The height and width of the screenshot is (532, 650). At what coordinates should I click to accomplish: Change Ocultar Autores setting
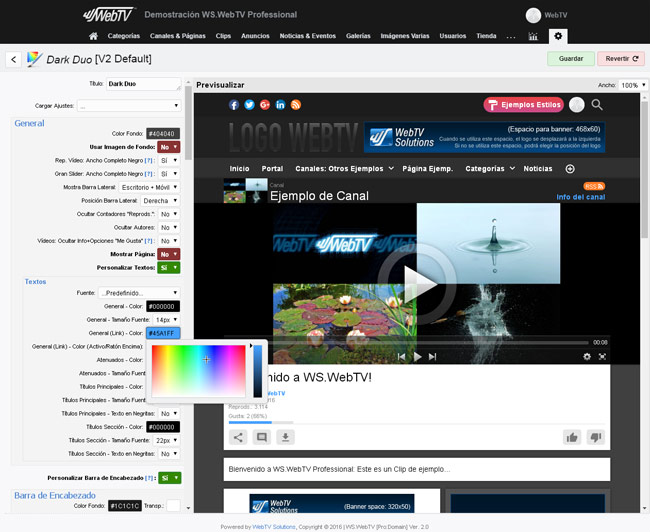coord(169,227)
